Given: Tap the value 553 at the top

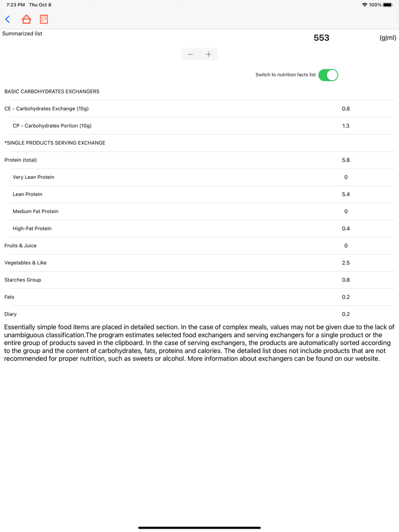Looking at the screenshot, I should click(x=321, y=38).
